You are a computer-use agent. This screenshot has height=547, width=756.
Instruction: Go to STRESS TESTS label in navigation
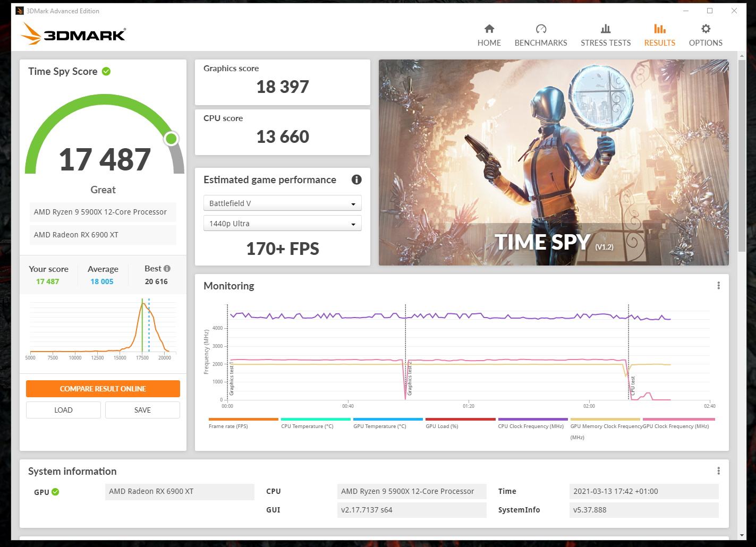point(606,43)
